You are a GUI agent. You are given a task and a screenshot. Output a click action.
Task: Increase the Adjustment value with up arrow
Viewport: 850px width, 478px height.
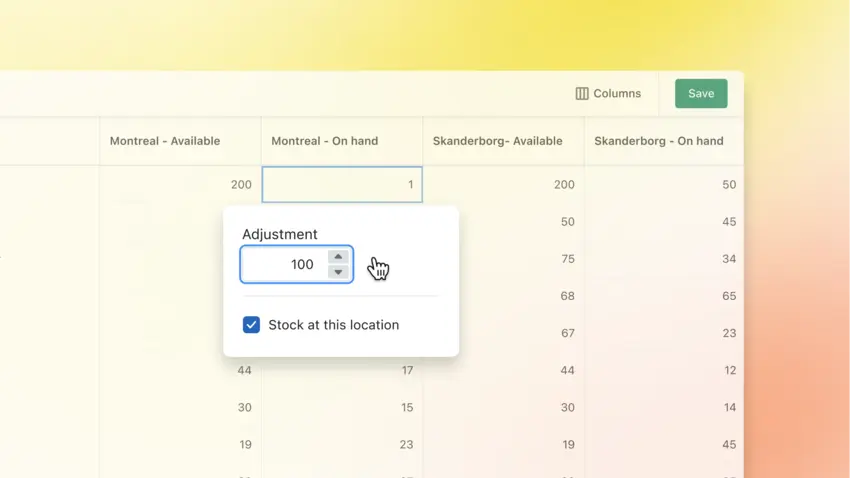point(338,256)
